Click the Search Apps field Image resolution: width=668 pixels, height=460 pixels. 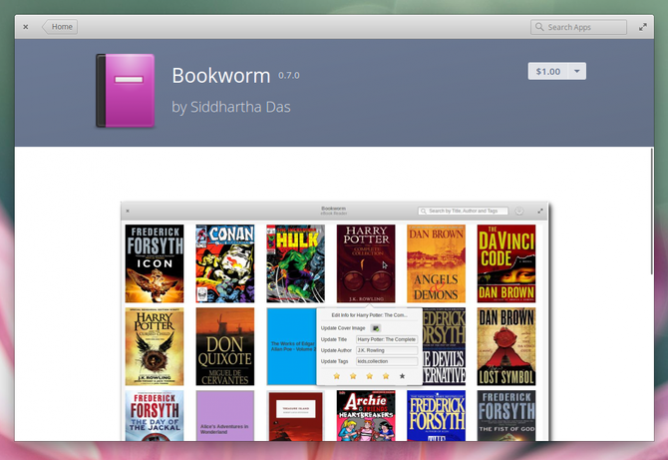click(x=578, y=27)
